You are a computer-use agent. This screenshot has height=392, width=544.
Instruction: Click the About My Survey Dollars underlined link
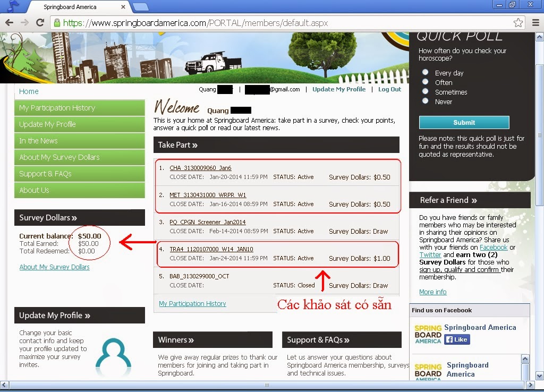[55, 267]
